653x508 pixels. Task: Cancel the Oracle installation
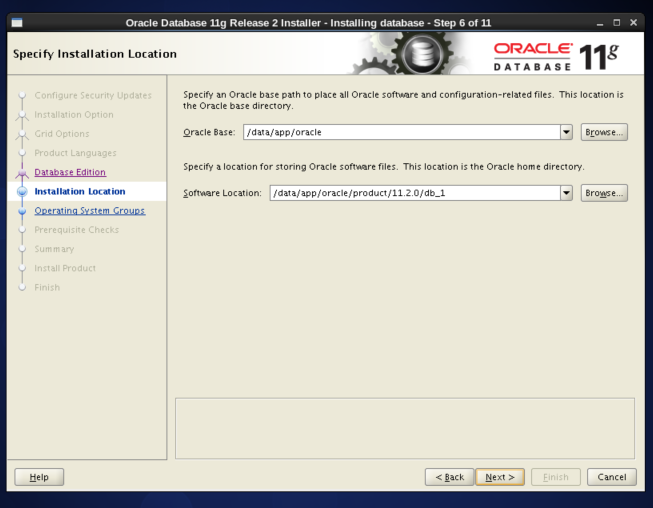(x=611, y=477)
